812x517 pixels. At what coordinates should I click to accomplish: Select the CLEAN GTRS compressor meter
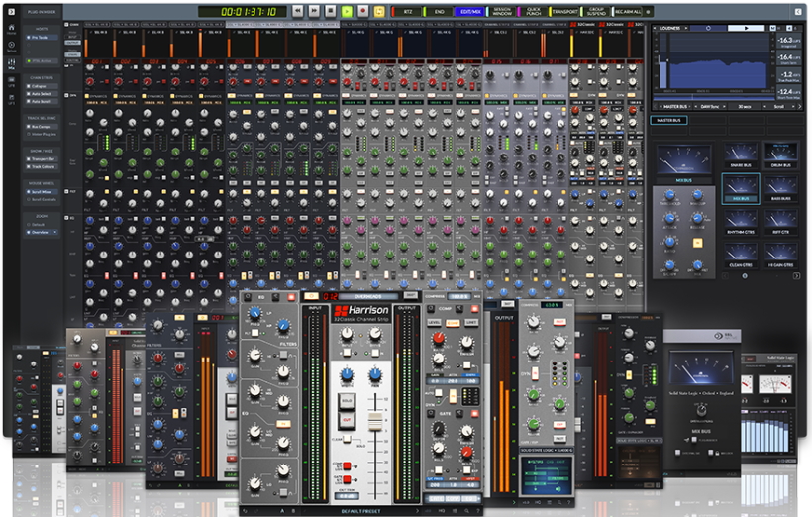pyautogui.click(x=741, y=255)
